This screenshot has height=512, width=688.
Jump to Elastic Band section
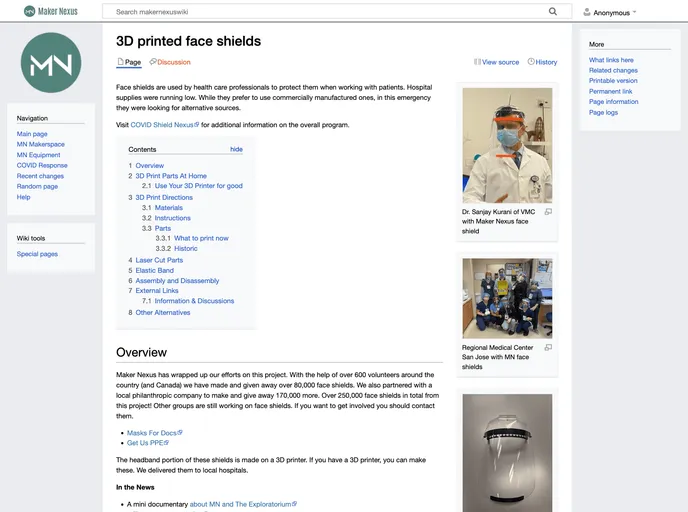(x=154, y=270)
